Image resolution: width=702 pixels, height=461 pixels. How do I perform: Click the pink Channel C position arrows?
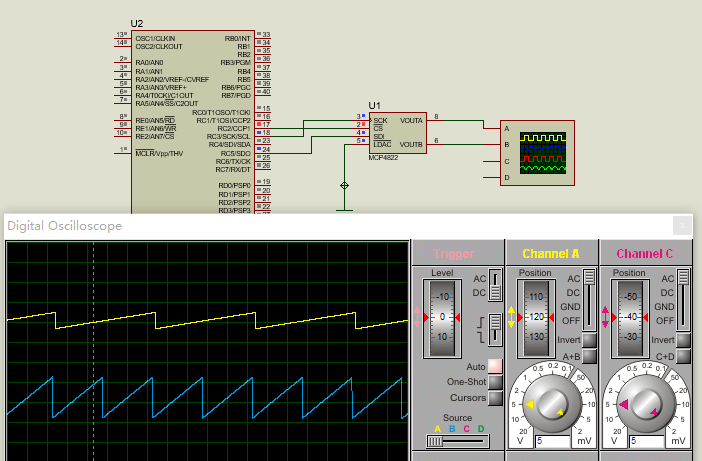coord(605,318)
